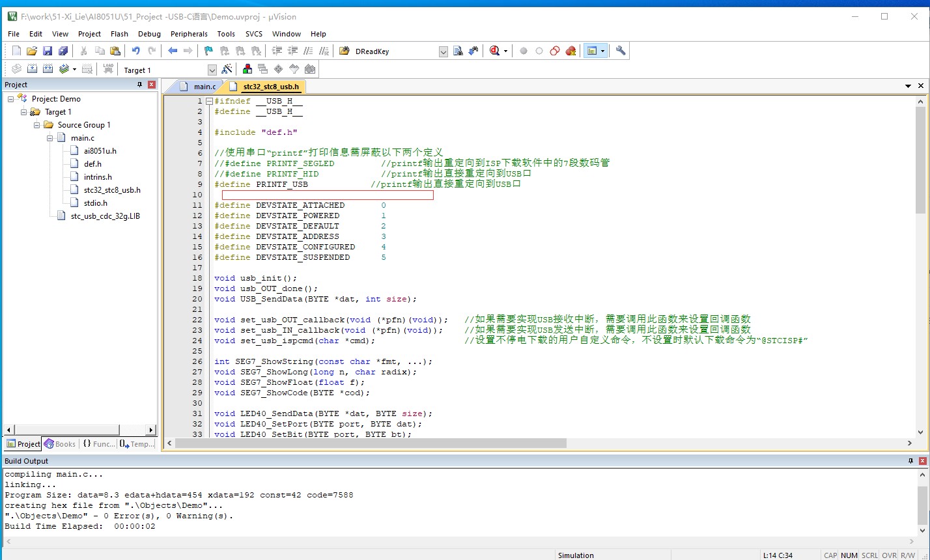Collapse the Target 1 tree node
The width and height of the screenshot is (930, 560).
(24, 112)
